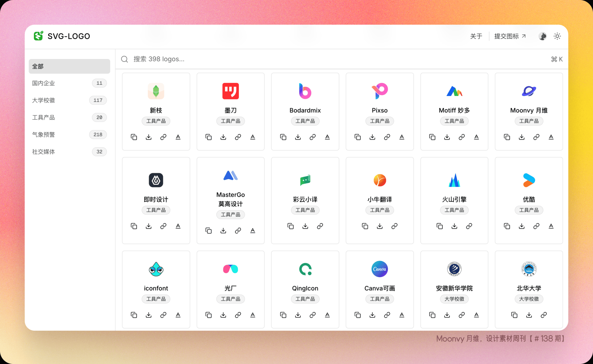Click the '光厂' card title
Image resolution: width=593 pixels, height=364 pixels.
pyautogui.click(x=230, y=288)
